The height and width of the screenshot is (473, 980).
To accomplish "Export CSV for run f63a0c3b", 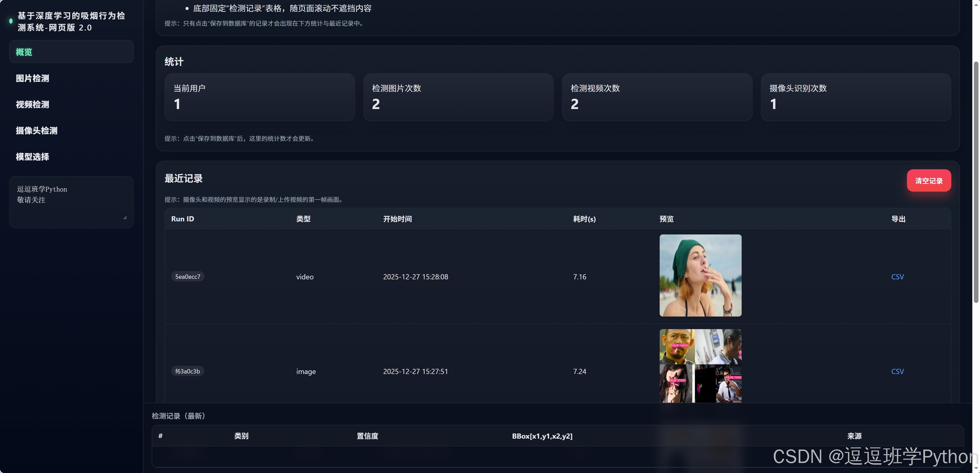I will pos(897,371).
